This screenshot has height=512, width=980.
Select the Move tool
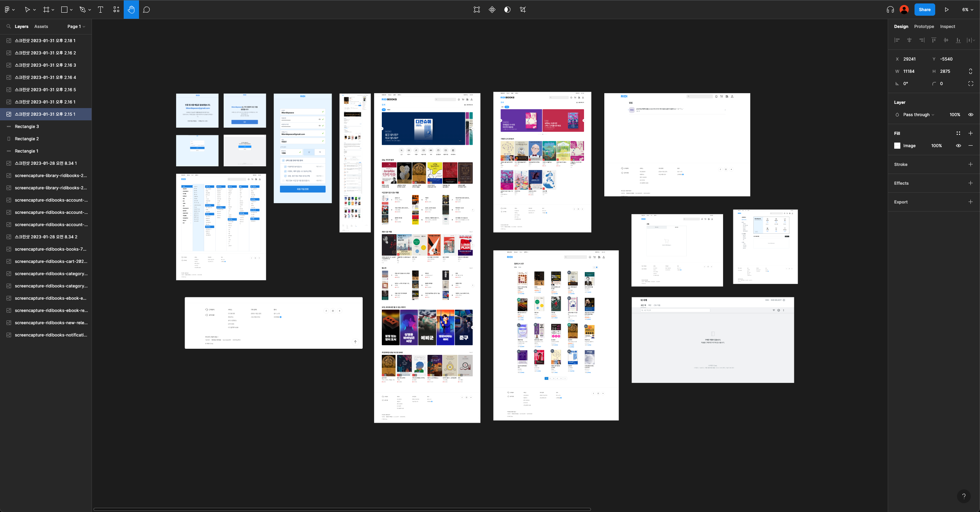(x=27, y=10)
